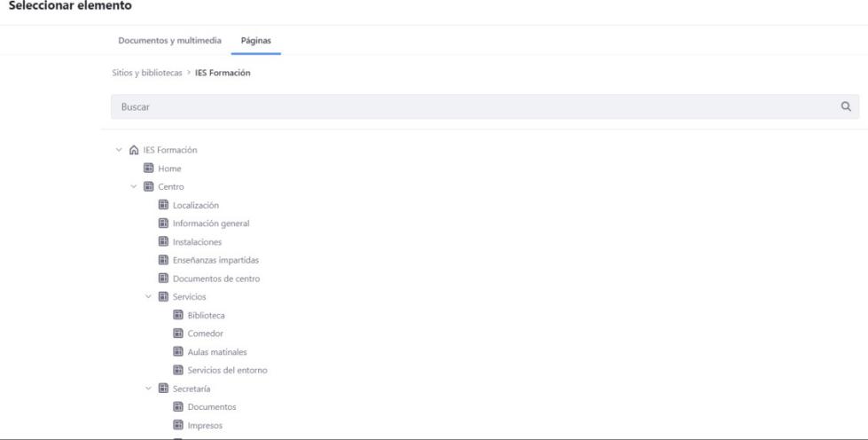Switch to Documentos y multimedia tab

pyautogui.click(x=170, y=41)
